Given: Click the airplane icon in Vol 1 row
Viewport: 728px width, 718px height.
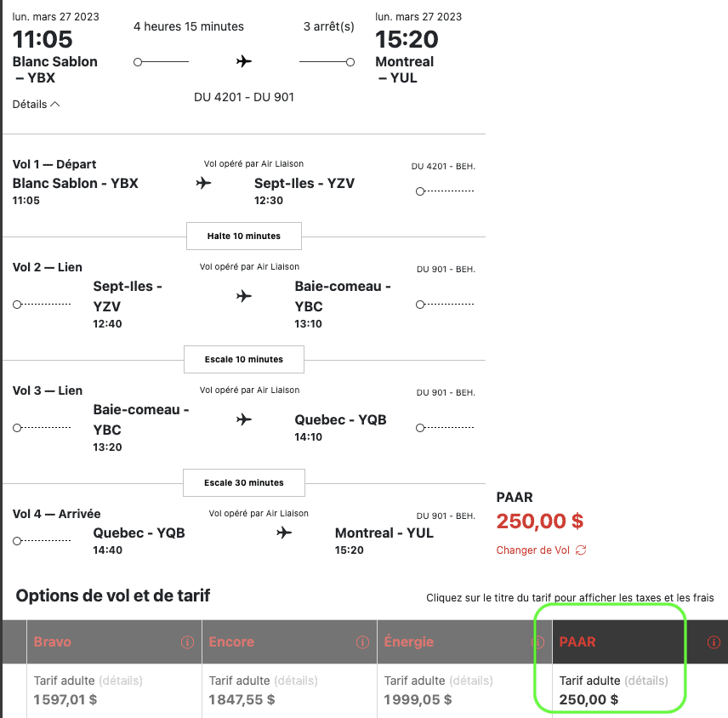Looking at the screenshot, I should pos(203,183).
